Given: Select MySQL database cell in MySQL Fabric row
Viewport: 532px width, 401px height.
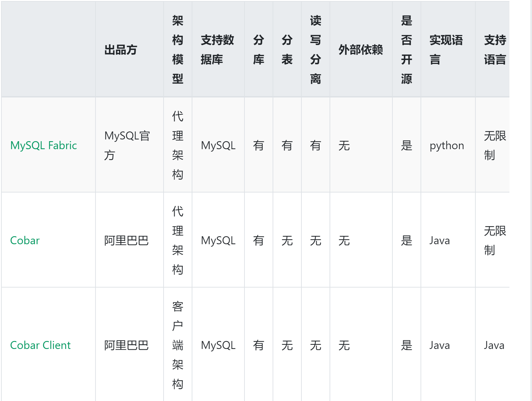Looking at the screenshot, I should point(218,145).
